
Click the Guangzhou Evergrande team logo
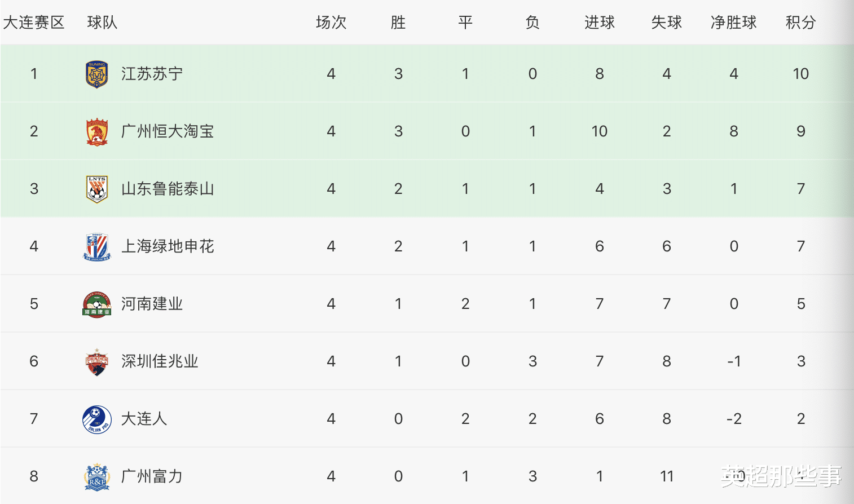[97, 132]
